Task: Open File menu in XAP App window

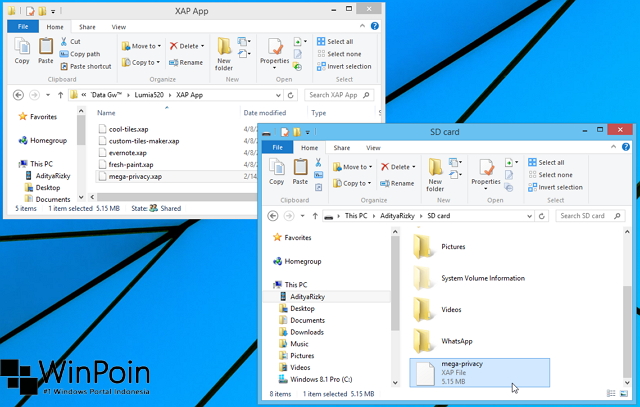Action: 23,27
